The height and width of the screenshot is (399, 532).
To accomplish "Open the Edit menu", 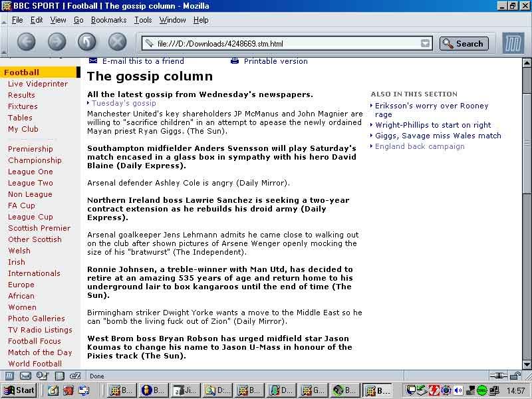I will pyautogui.click(x=37, y=20).
